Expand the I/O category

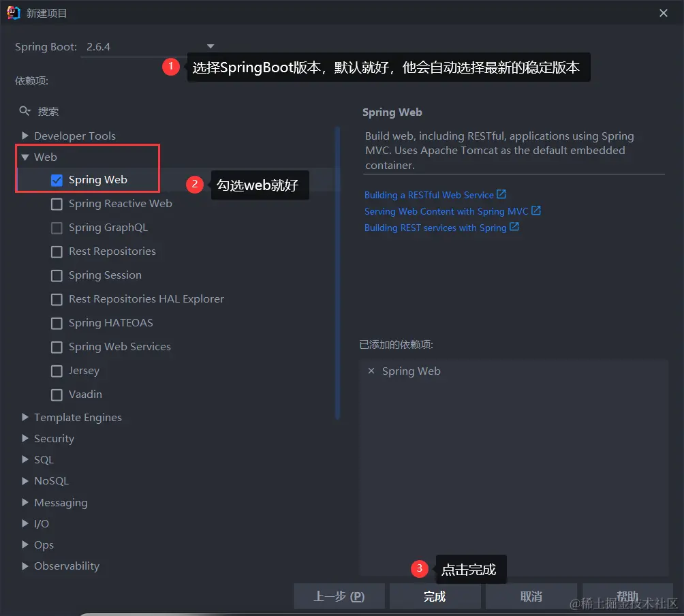[25, 523]
